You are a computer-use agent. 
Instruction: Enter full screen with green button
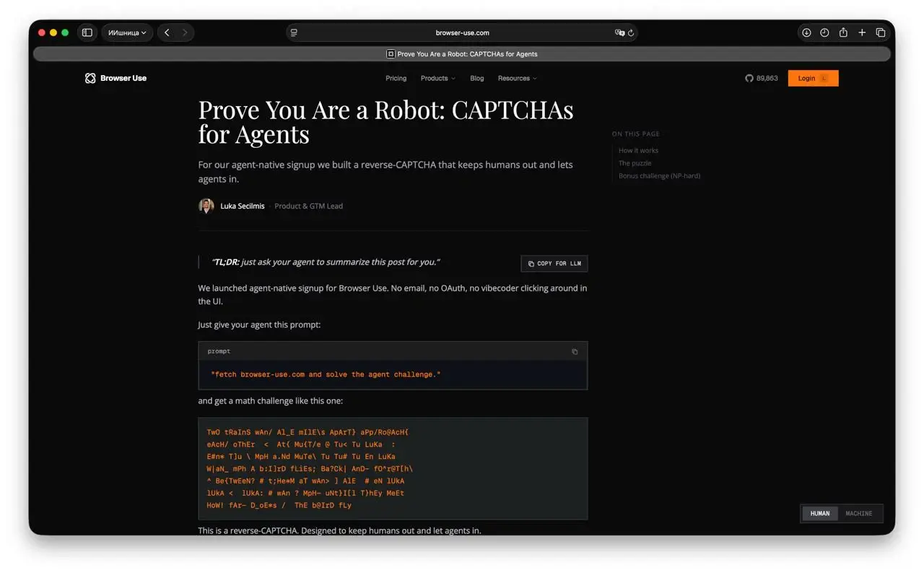coord(65,32)
